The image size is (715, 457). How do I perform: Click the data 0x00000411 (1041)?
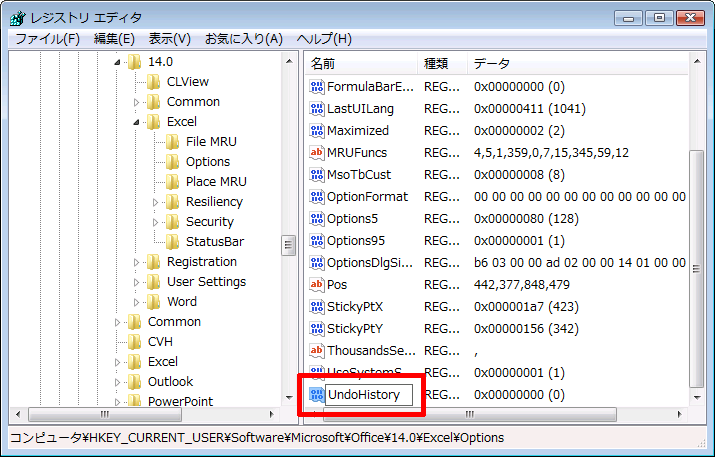pos(530,109)
